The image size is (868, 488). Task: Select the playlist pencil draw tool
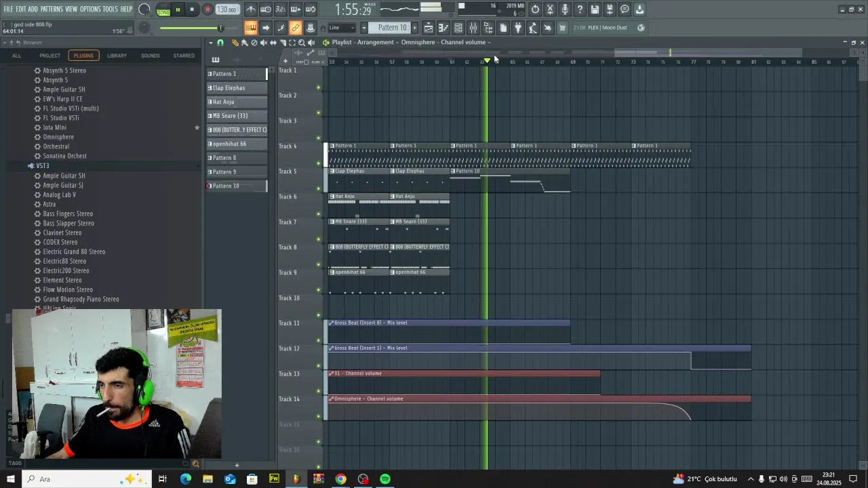click(235, 43)
